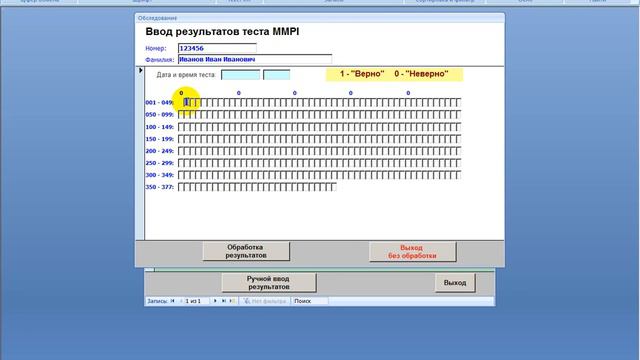Viewport: 640px width, 360px height.
Task: Select first answer cell of row 250 - 299
Action: click(x=181, y=163)
